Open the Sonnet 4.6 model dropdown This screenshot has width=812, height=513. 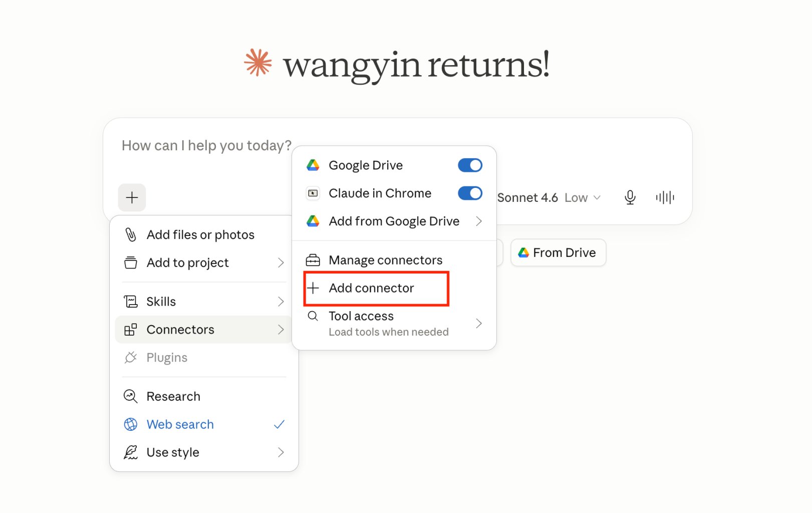click(549, 197)
